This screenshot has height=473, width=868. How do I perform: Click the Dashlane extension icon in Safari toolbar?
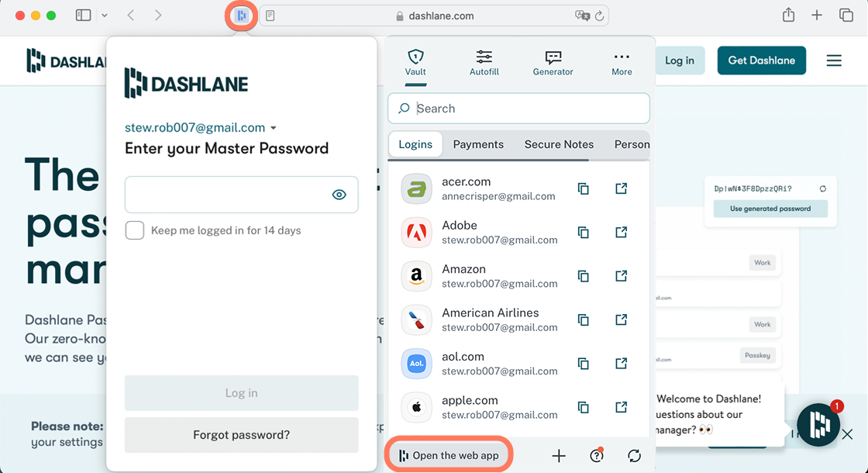tap(241, 16)
